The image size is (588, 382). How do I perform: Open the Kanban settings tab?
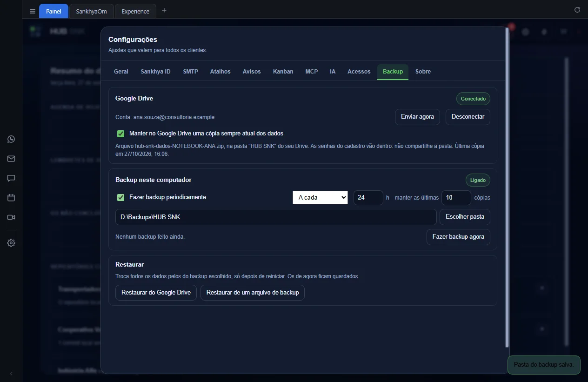point(283,72)
